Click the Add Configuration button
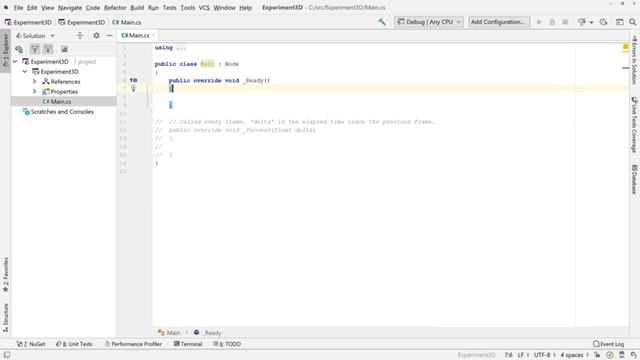Viewport: 640px width, 360px height. pos(499,22)
